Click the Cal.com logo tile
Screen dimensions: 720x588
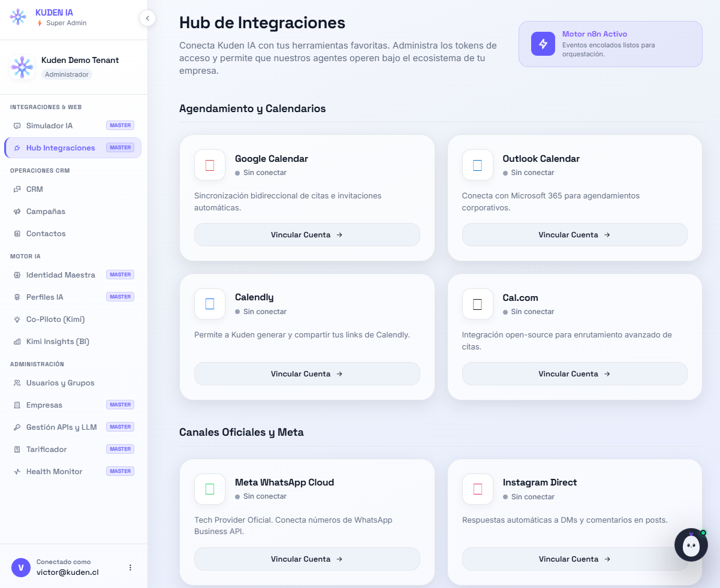coord(478,304)
